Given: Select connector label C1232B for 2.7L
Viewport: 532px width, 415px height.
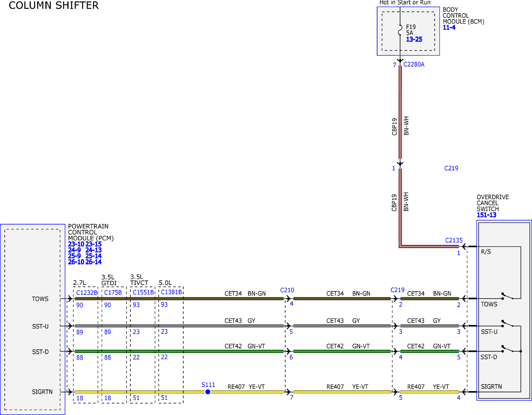Looking at the screenshot, I should [x=87, y=292].
